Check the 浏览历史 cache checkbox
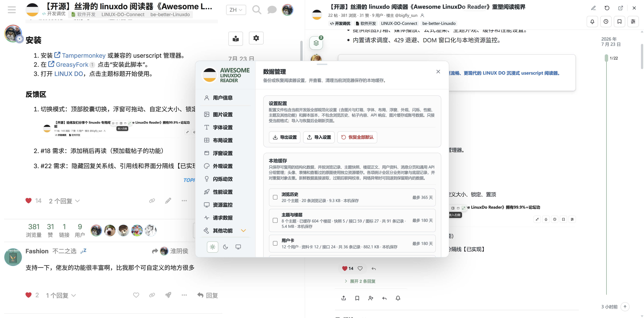 (x=275, y=197)
